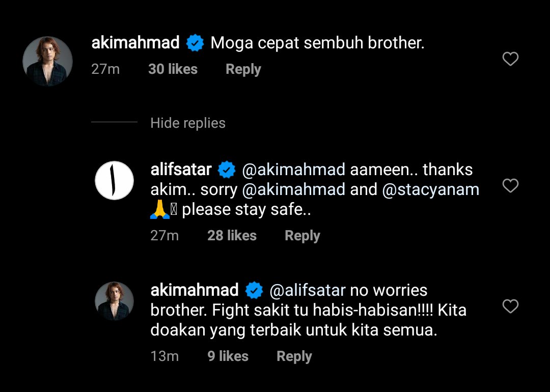Image resolution: width=550 pixels, height=392 pixels.
Task: Open alifsatar's round profile avatar
Action: pyautogui.click(x=115, y=181)
